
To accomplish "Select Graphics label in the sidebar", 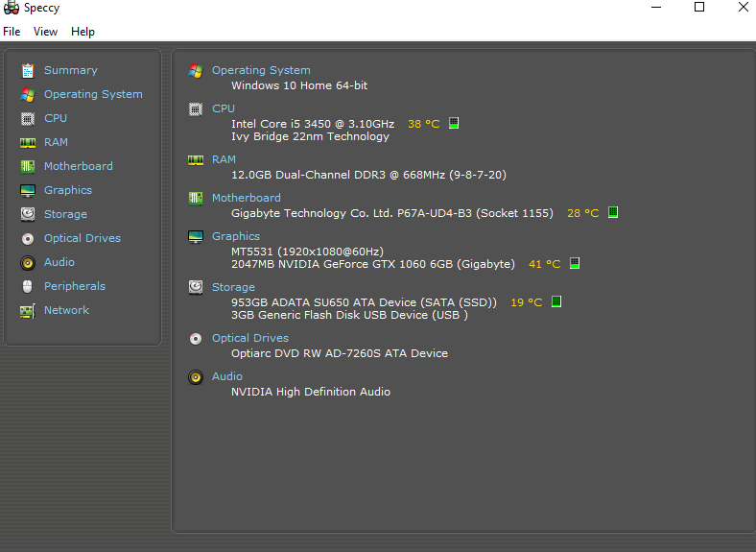I will coord(68,190).
